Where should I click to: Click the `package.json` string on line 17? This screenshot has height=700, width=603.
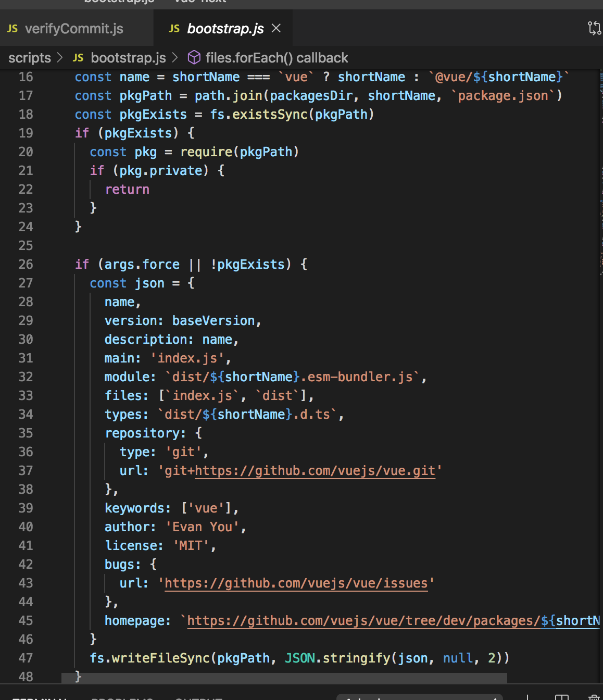pos(502,96)
